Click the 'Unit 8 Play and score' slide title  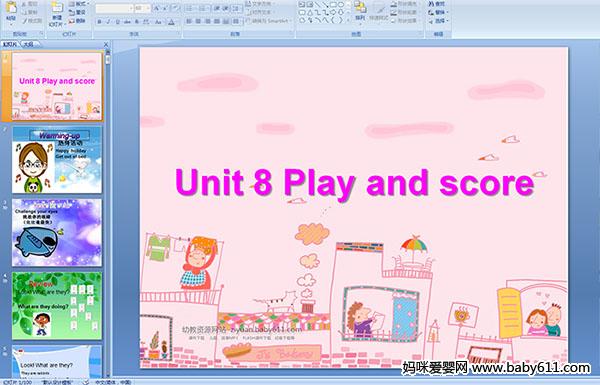[x=354, y=183]
